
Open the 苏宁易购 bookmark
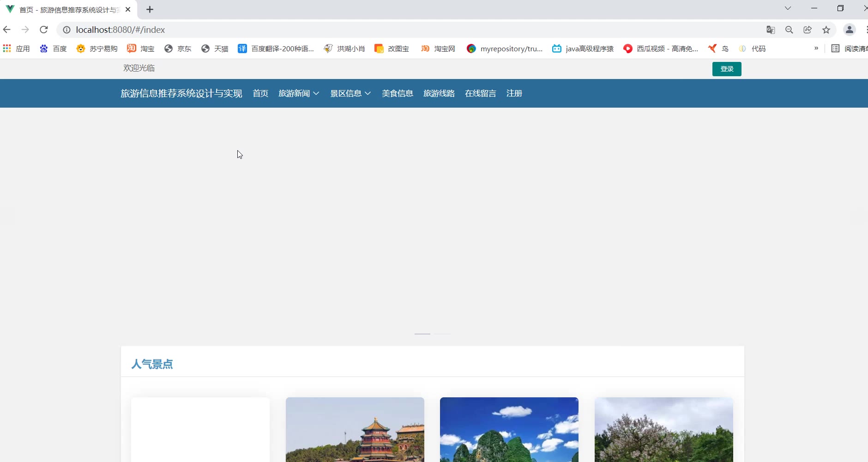[x=97, y=49]
